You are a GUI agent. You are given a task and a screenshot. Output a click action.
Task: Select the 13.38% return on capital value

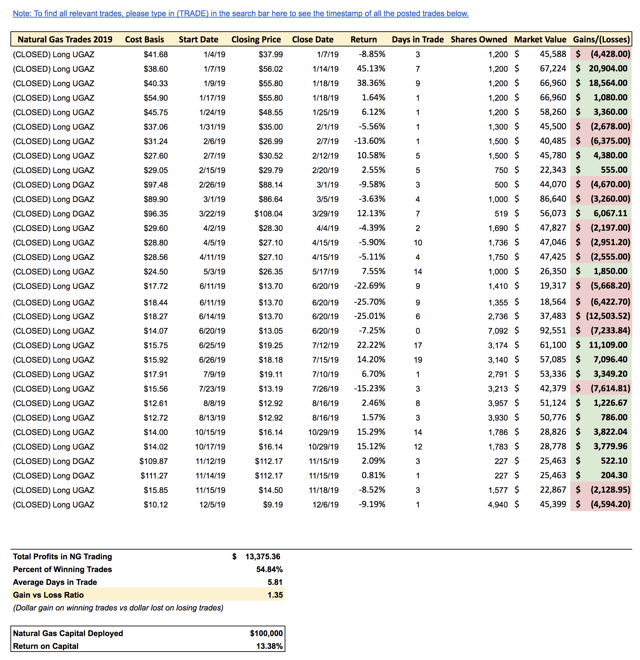pos(269,646)
